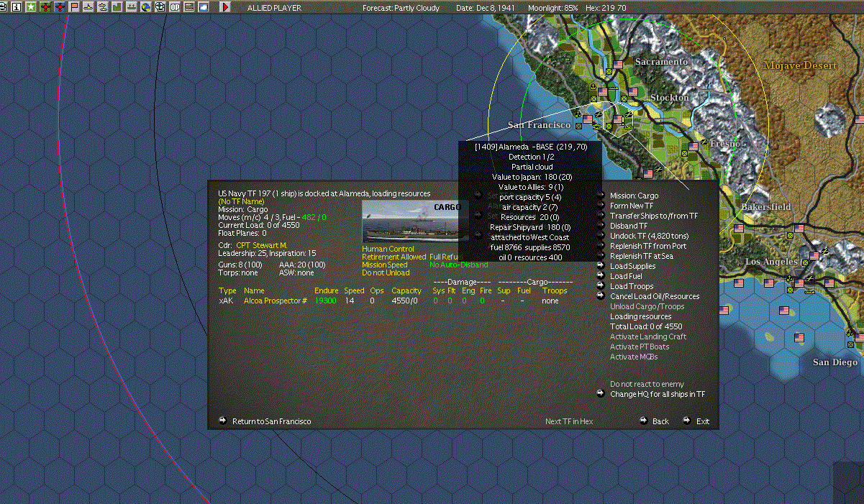Click the Exit button text

click(x=702, y=421)
